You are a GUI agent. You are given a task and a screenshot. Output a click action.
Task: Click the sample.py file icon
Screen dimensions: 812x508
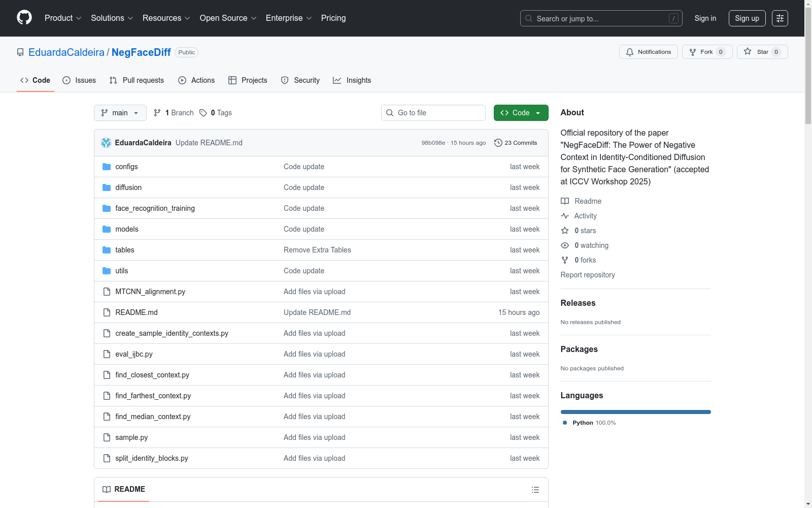click(x=107, y=437)
